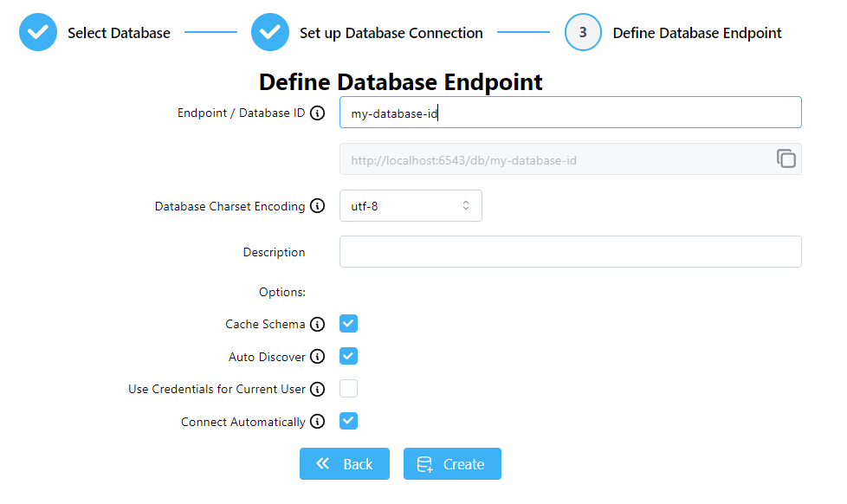The width and height of the screenshot is (847, 504).
Task: Open the utf-8 charset encoding dropdown
Action: coord(411,206)
